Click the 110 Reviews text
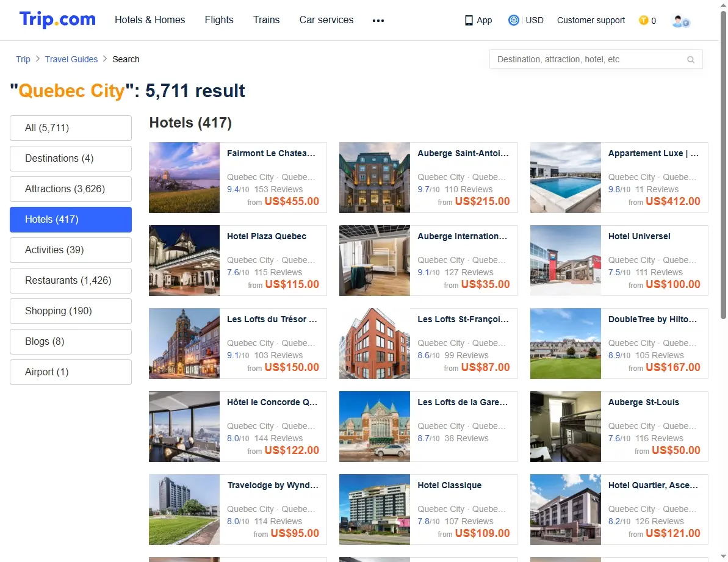 tap(469, 189)
